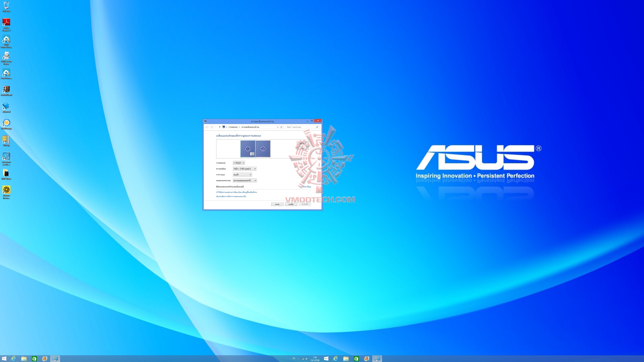644x362 pixels.
Task: Expand the 1920 × 2160 resolution dropdown
Action: [244, 169]
